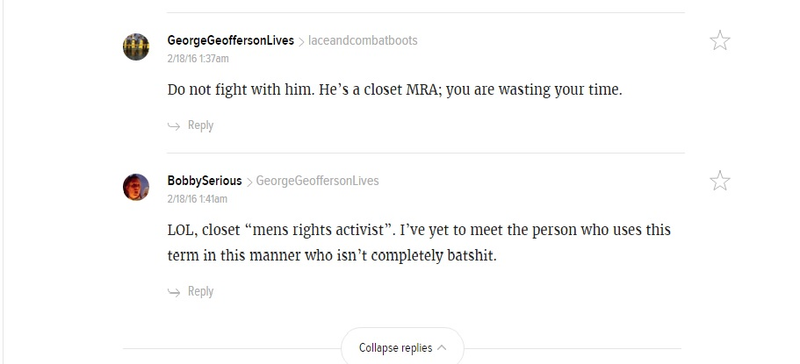Open GeorgeGeoffersonLives' profile avatar

tap(136, 47)
